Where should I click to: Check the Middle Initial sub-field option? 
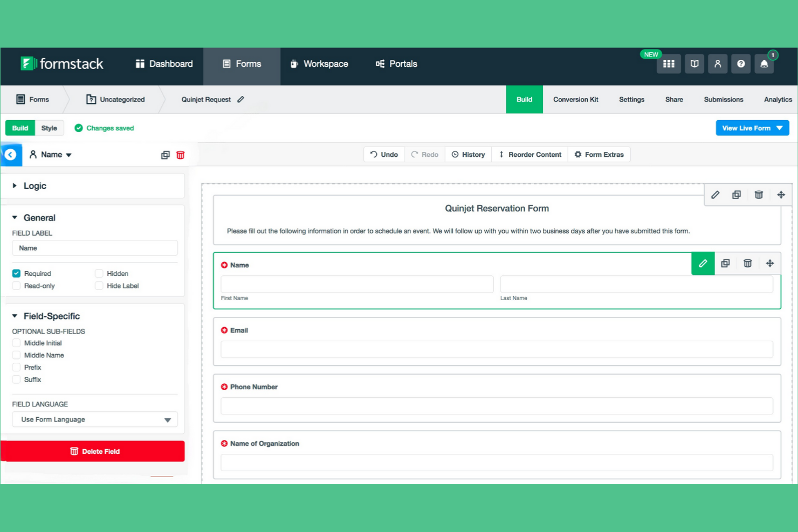coord(16,343)
